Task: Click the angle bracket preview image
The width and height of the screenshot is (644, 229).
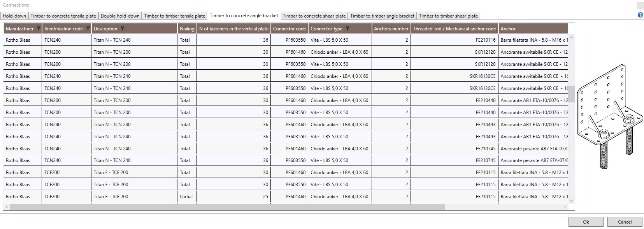Action: [610, 117]
